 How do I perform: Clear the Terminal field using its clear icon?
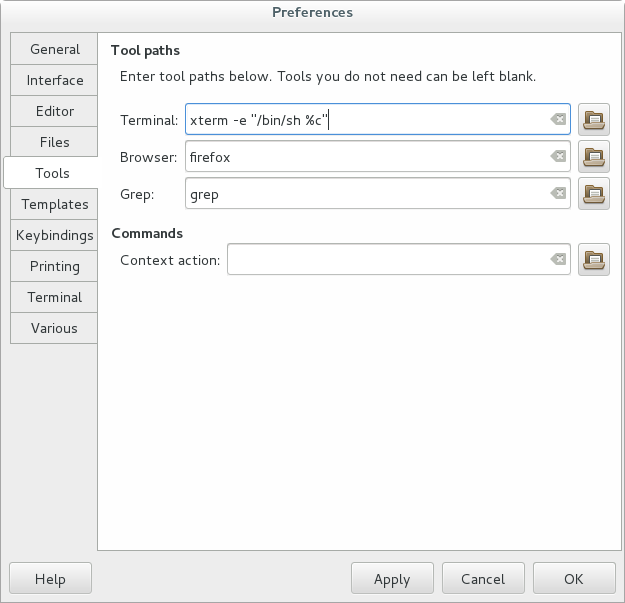558,120
